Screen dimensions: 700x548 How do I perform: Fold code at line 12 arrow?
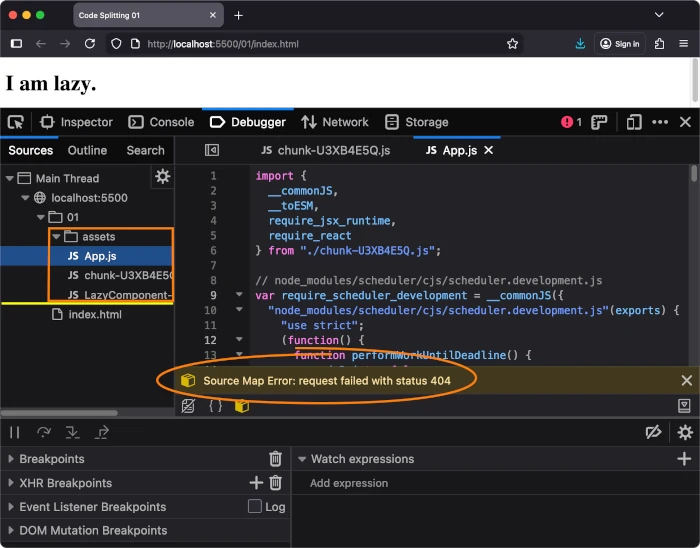(239, 339)
